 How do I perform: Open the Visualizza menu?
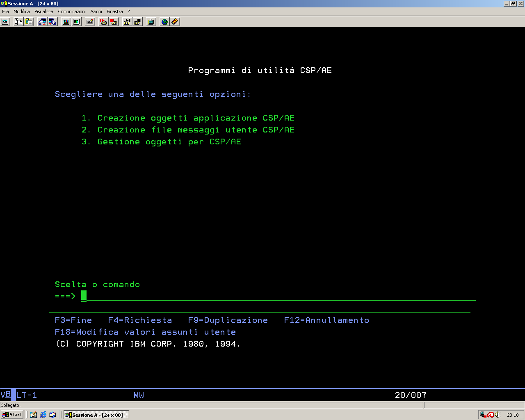click(x=44, y=11)
